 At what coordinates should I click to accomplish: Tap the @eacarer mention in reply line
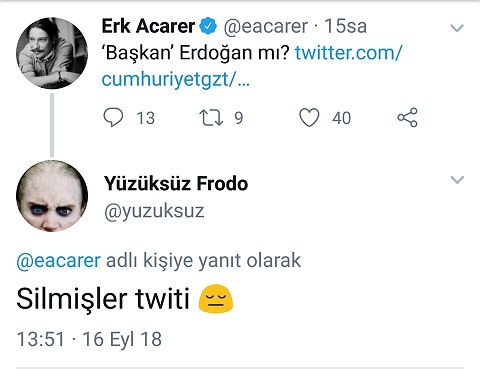[58, 261]
